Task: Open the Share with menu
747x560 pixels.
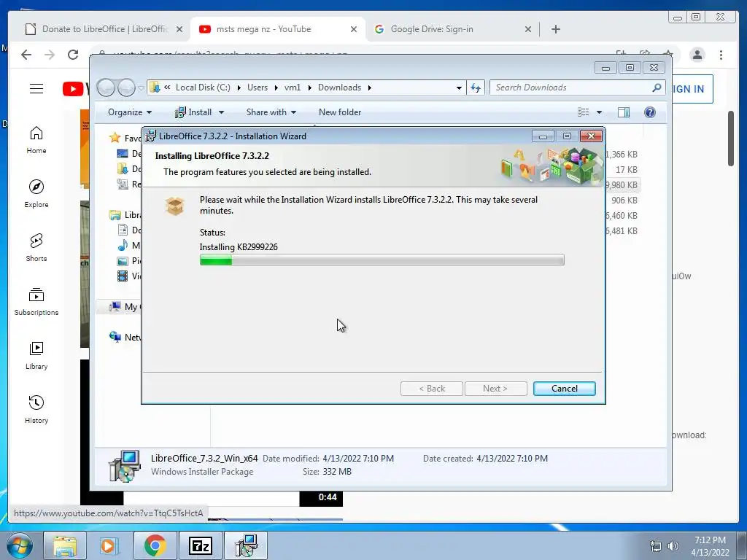Action: [x=271, y=112]
